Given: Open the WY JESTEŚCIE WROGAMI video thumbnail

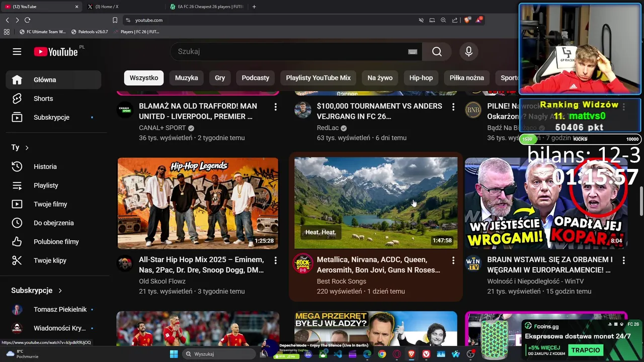Looking at the screenshot, I should point(546,203).
